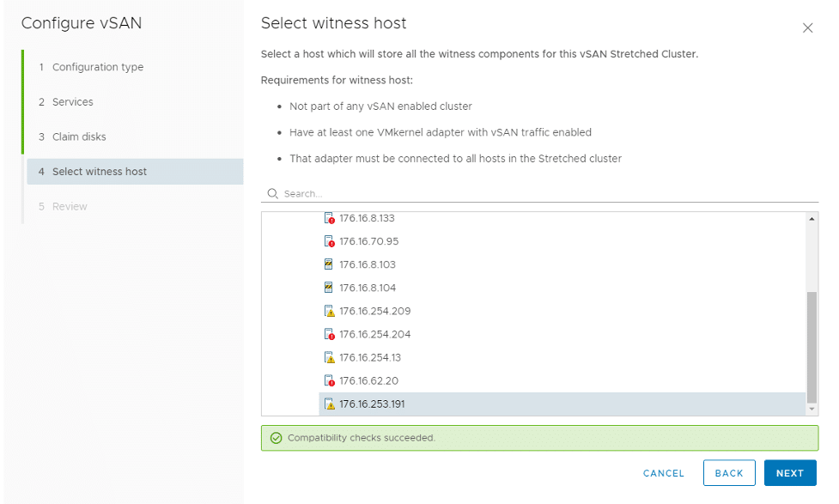Click the BACK button
This screenshot has width=839, height=504.
(729, 473)
